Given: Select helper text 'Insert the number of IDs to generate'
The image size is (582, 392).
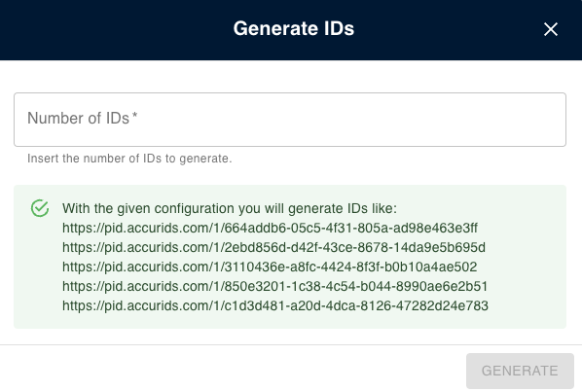Looking at the screenshot, I should [x=129, y=159].
